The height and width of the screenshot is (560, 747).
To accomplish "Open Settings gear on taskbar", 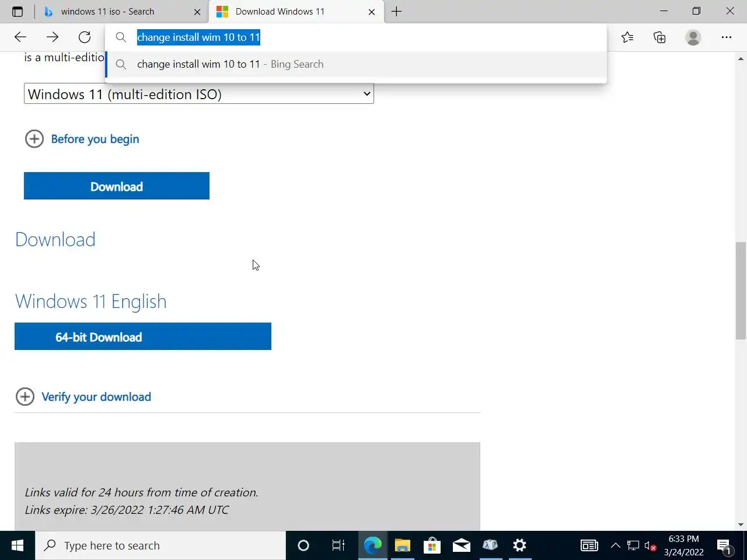I will pyautogui.click(x=519, y=545).
